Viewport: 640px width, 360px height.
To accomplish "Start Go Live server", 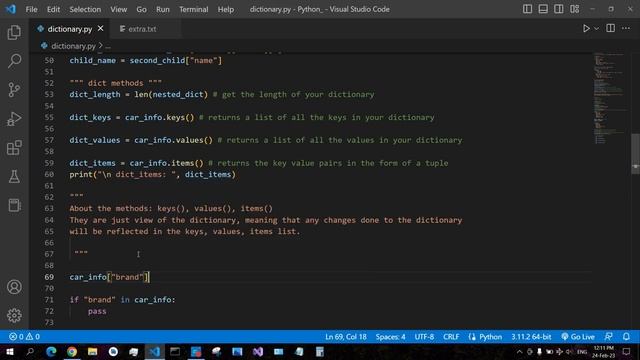I will pyautogui.click(x=578, y=337).
